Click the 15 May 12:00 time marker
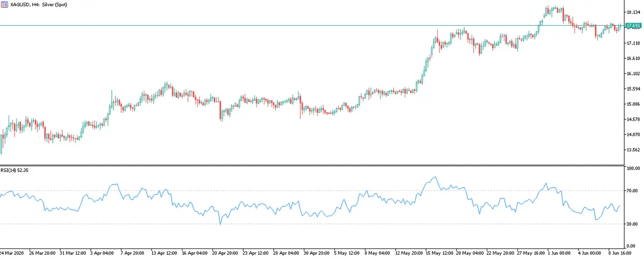Image resolution: width=644 pixels, height=258 pixels. [438, 252]
